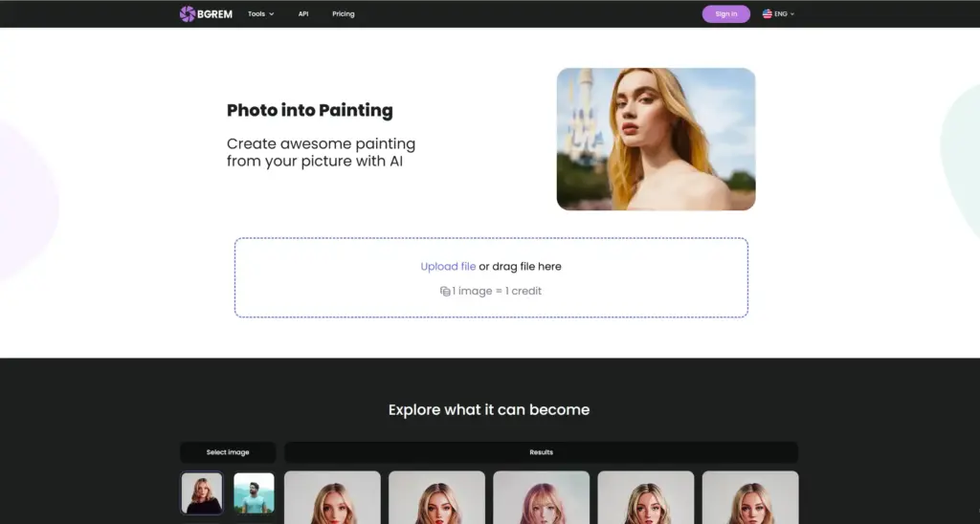The image size is (980, 524).
Task: Open the fifth result painting thumbnail
Action: click(x=750, y=497)
